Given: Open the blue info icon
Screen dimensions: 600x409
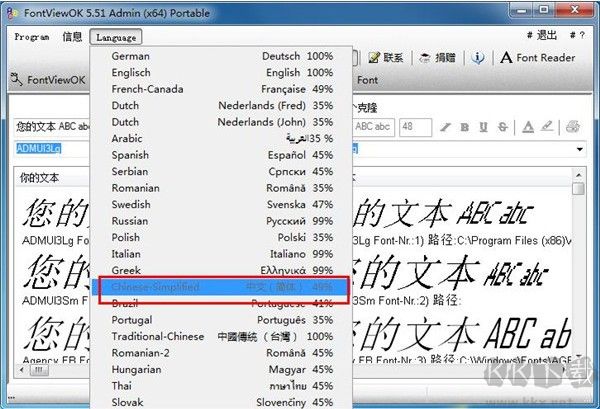Looking at the screenshot, I should tap(477, 58).
